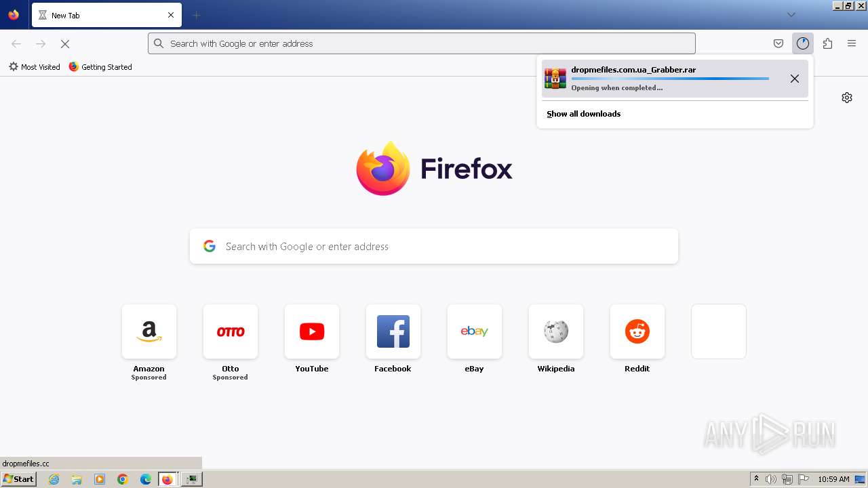Image resolution: width=868 pixels, height=488 pixels.
Task: Select the New Tab tab
Action: tap(106, 15)
